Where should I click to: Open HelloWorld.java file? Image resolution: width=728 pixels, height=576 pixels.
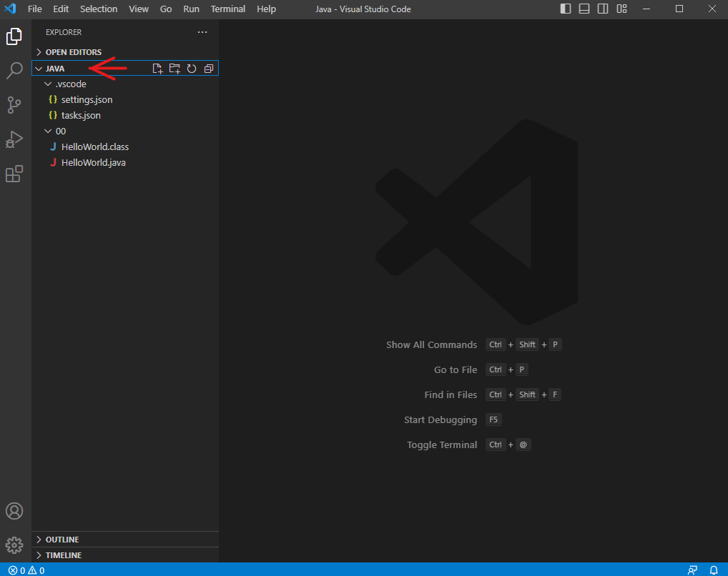coord(93,162)
